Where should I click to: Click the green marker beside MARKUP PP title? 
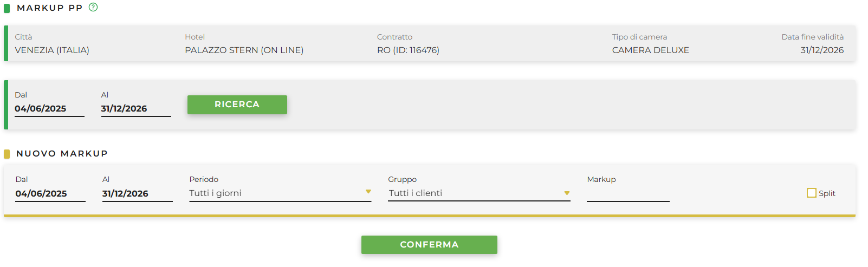pos(7,8)
